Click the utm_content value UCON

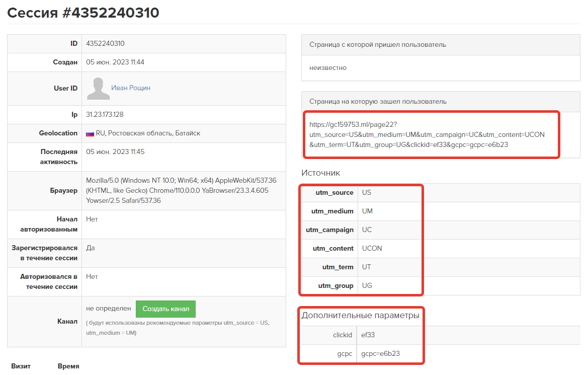(x=372, y=249)
